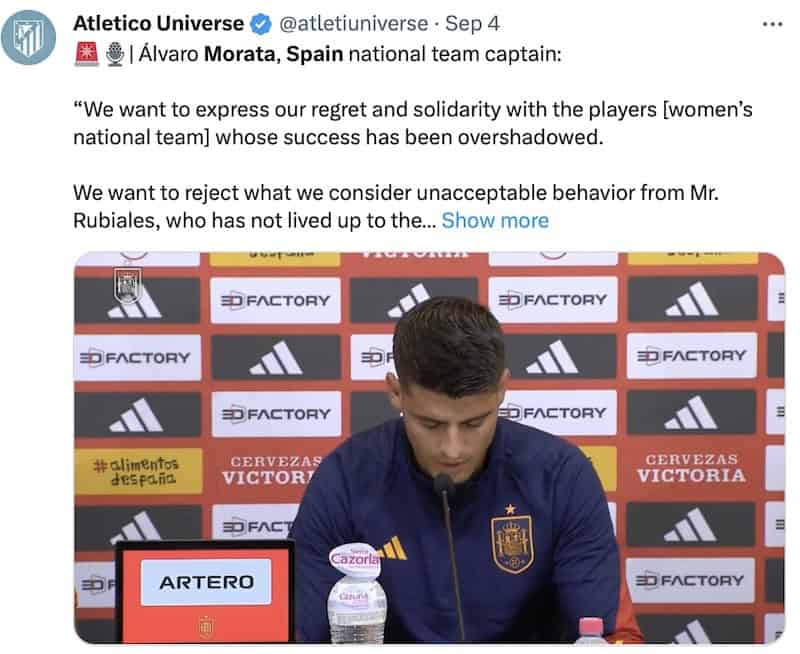The height and width of the screenshot is (654, 800).
Task: Click the black desk microphone head
Action: click(442, 483)
